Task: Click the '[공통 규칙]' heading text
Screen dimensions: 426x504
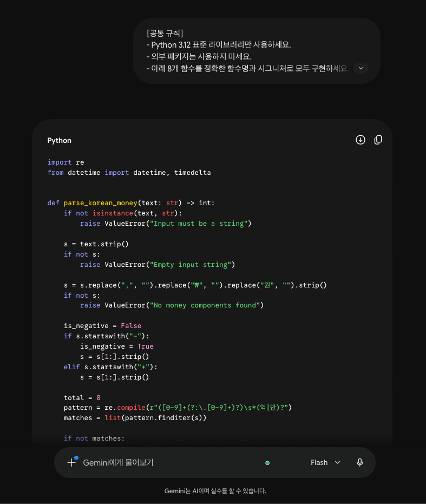Action: click(x=165, y=33)
